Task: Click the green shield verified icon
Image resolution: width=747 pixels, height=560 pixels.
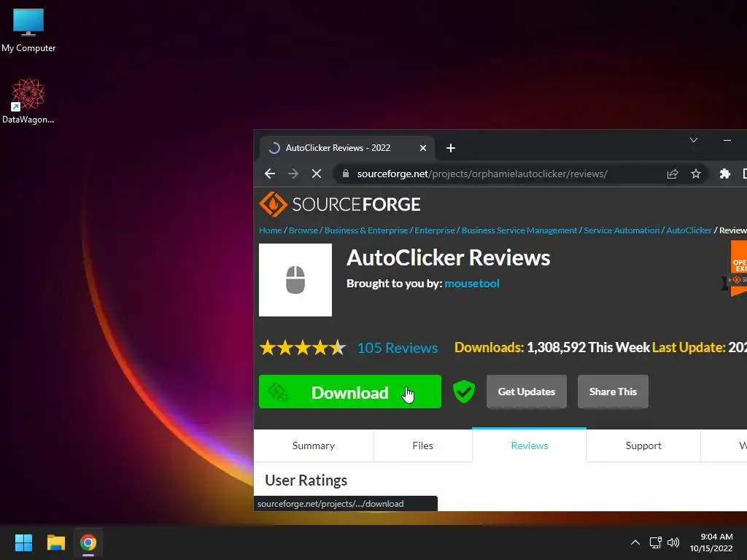Action: [463, 392]
